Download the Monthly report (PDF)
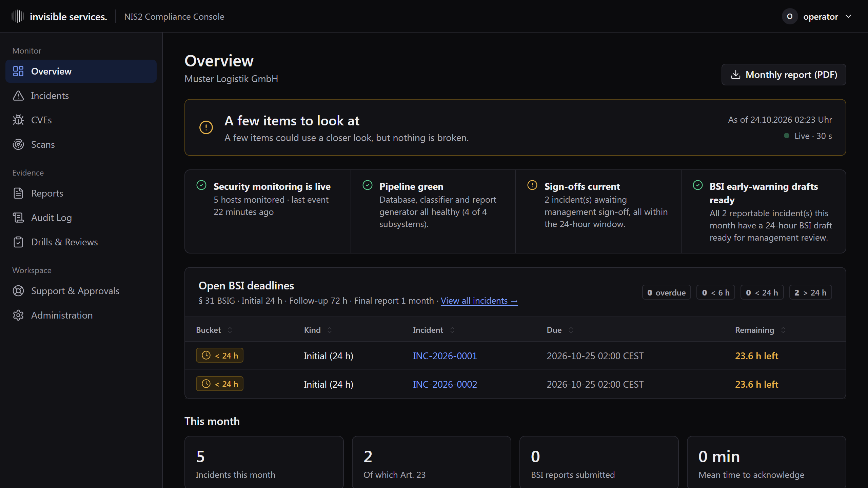Viewport: 868px width, 488px height. [784, 75]
